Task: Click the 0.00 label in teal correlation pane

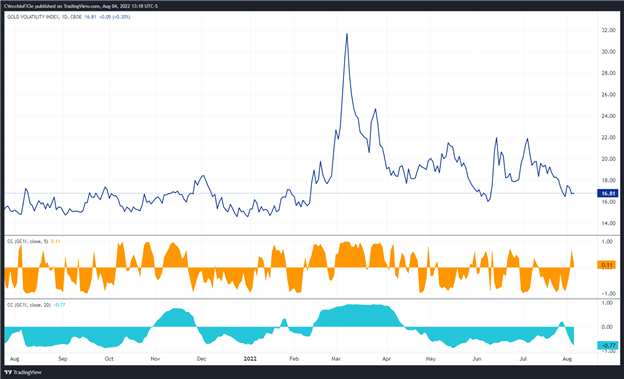Action: pyautogui.click(x=606, y=327)
